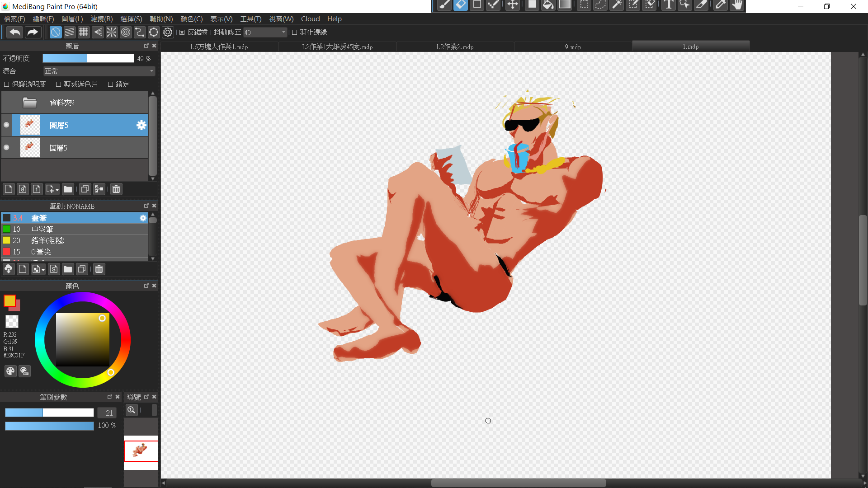Enable crisscross grid snap

pos(83,32)
